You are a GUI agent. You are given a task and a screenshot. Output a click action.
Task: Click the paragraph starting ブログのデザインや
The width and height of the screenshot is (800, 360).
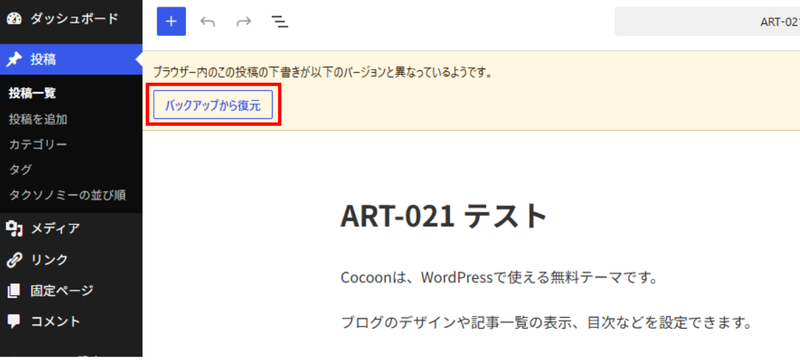(x=546, y=322)
